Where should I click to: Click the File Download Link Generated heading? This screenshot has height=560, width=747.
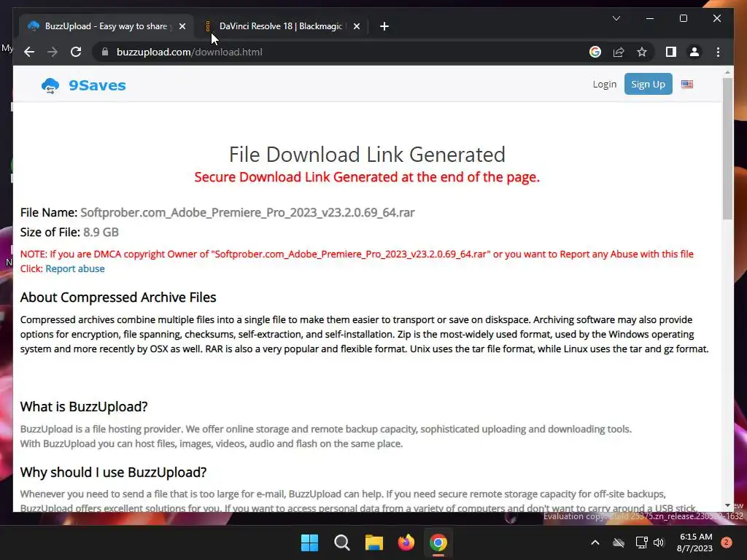(367, 155)
